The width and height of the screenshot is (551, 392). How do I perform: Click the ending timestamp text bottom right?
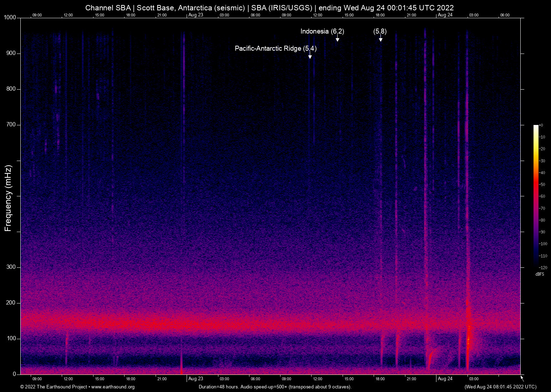pos(500,387)
